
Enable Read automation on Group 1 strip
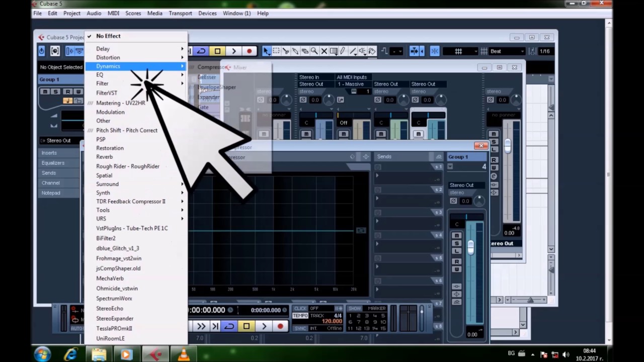click(456, 261)
